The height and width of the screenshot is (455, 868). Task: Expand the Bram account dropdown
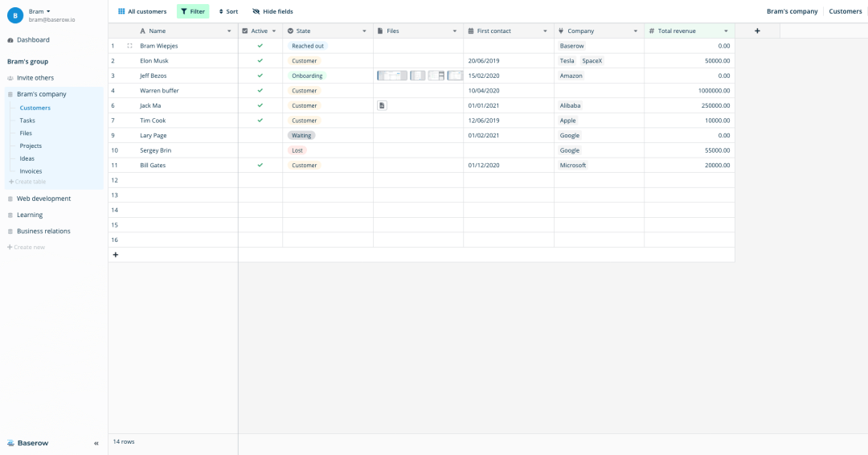[48, 11]
